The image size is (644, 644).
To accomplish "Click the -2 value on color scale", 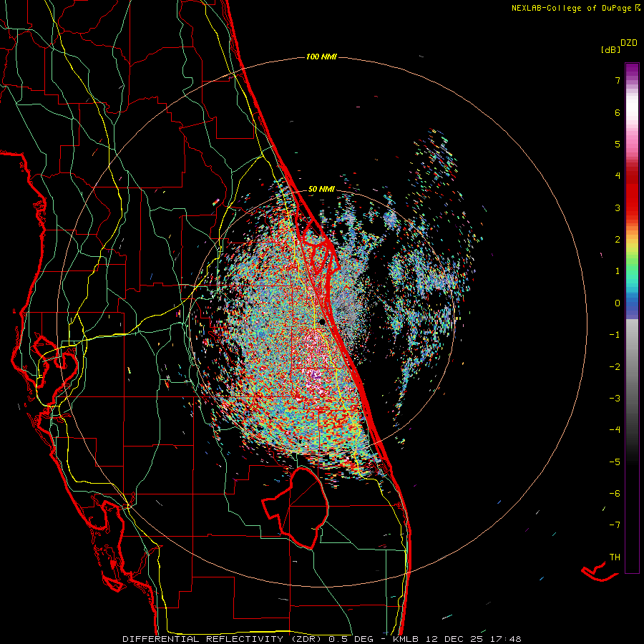I will click(615, 367).
